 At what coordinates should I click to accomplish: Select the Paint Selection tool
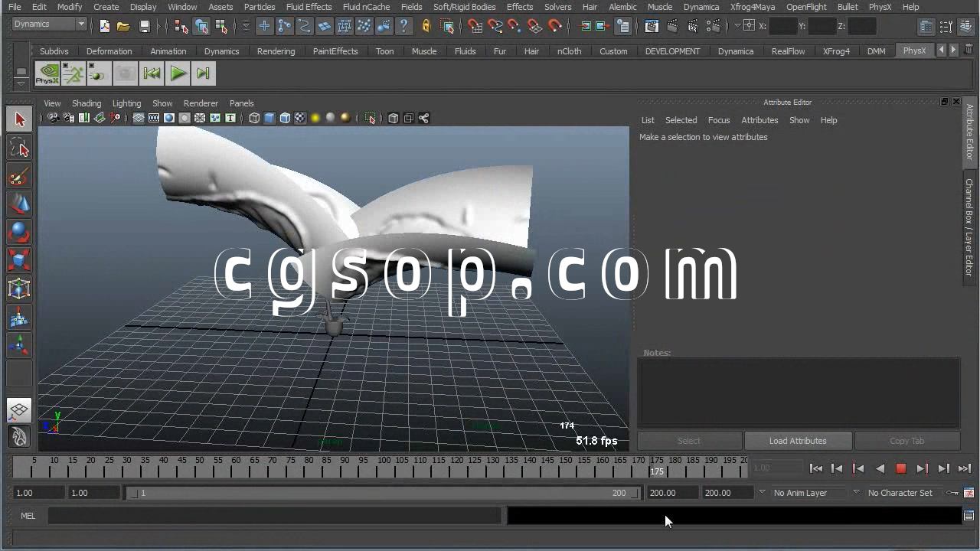(19, 177)
